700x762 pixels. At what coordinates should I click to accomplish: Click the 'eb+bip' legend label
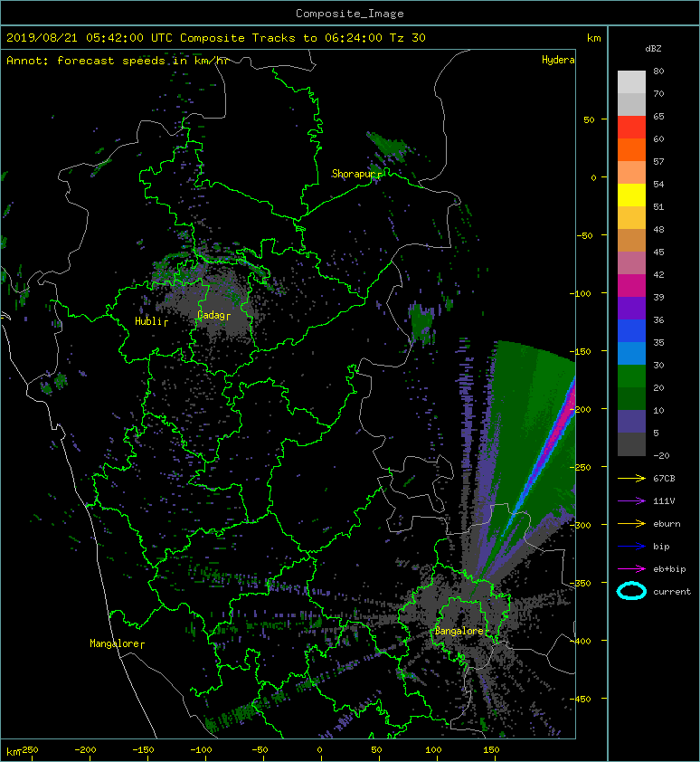tap(669, 568)
